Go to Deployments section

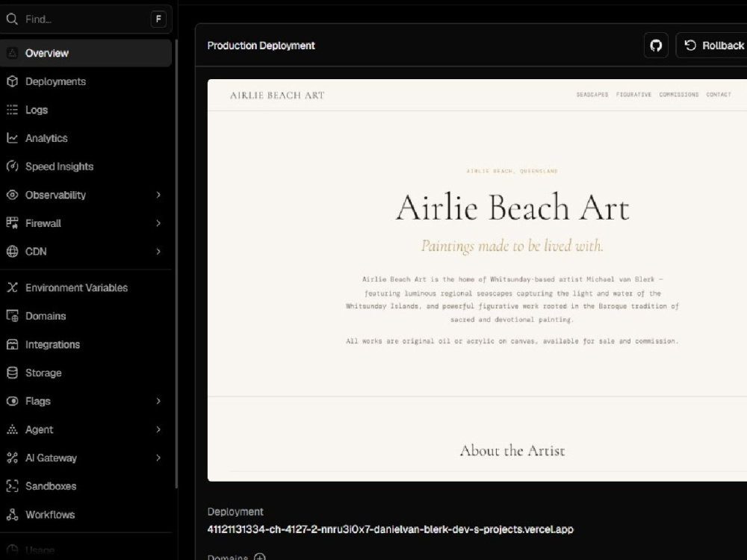click(86, 81)
